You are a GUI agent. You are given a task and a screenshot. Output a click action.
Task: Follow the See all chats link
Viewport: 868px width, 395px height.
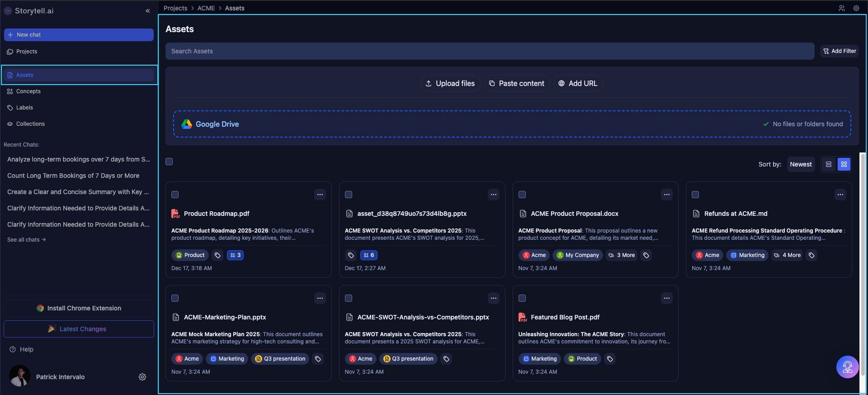click(26, 240)
